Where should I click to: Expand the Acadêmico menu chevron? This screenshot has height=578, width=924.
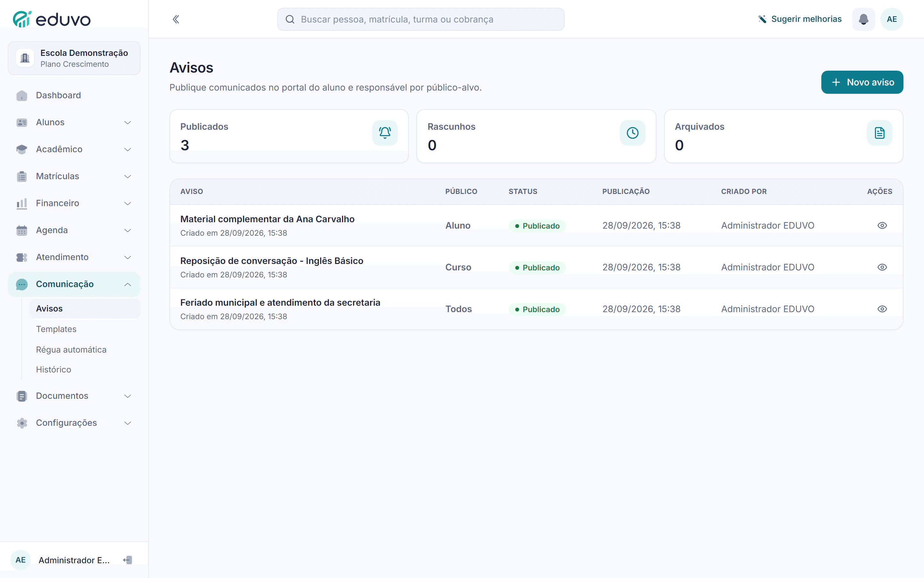pos(127,149)
